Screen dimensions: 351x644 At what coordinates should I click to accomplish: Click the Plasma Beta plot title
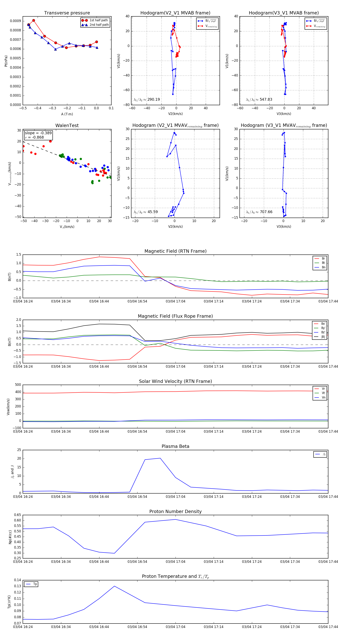tap(175, 447)
